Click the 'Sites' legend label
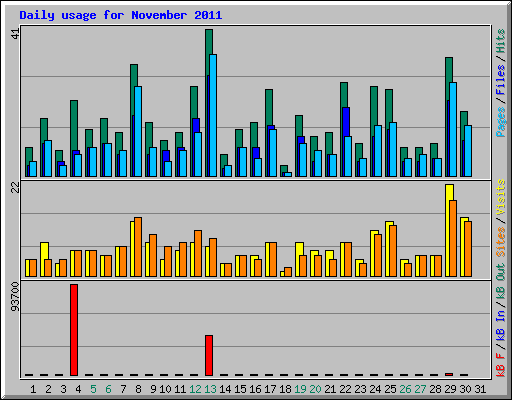 (501, 242)
